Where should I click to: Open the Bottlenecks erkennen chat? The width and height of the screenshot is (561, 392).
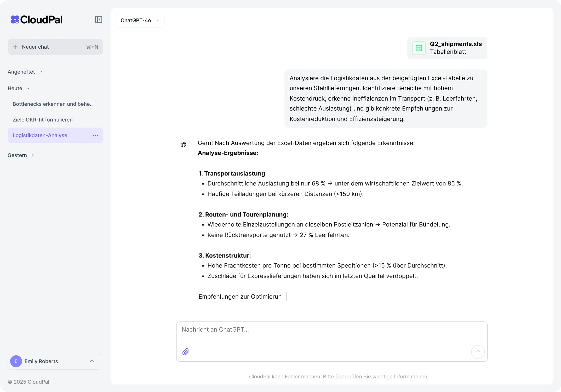(x=53, y=104)
